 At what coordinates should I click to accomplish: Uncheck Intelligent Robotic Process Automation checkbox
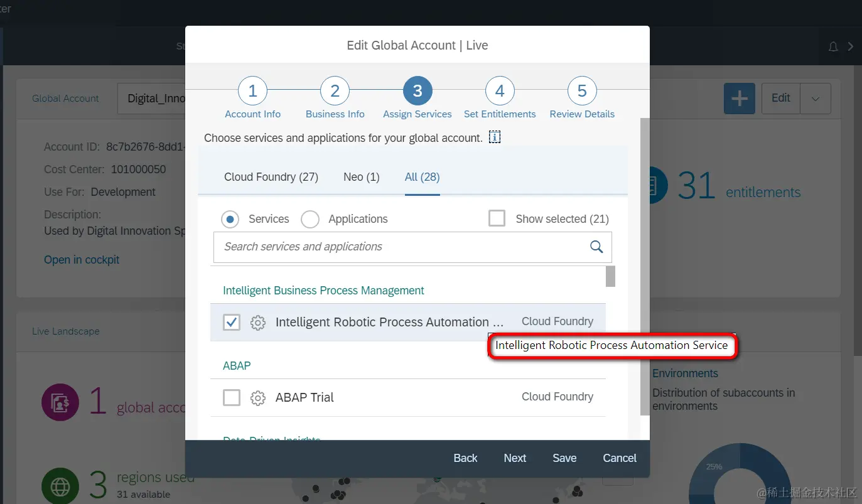coord(232,323)
